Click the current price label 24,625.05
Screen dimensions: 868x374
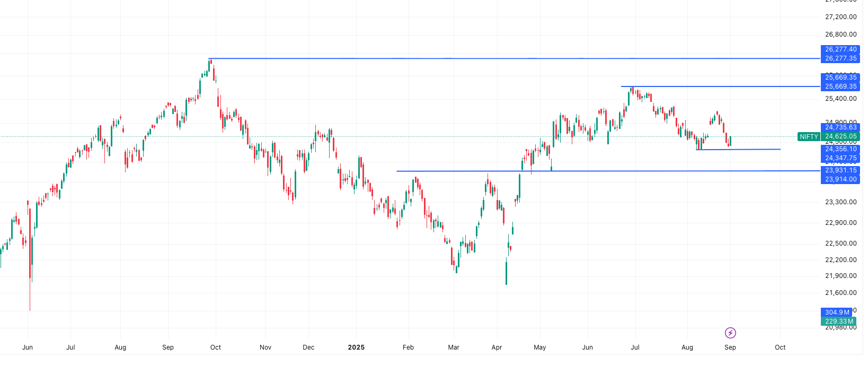click(840, 136)
